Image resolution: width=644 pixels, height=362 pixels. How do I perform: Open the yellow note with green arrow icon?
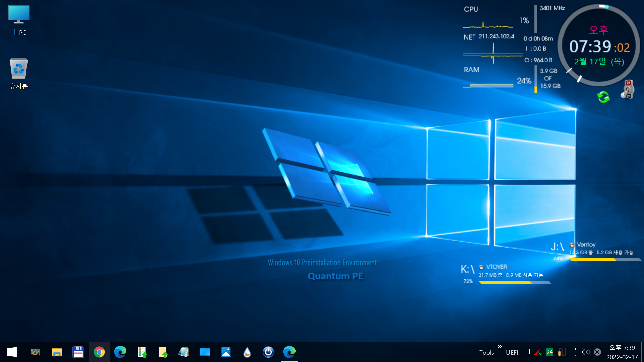tap(163, 352)
